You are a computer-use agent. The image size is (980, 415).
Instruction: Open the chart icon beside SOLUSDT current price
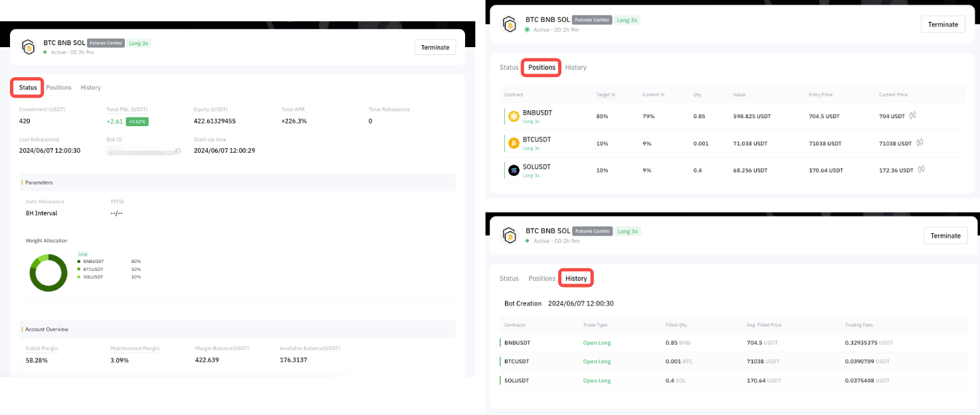point(922,170)
